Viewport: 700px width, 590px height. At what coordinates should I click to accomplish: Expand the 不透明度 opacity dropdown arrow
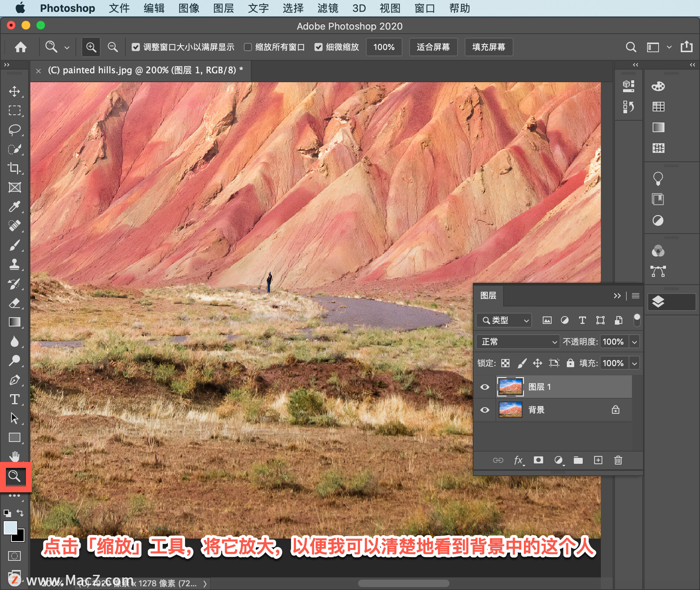coord(635,342)
